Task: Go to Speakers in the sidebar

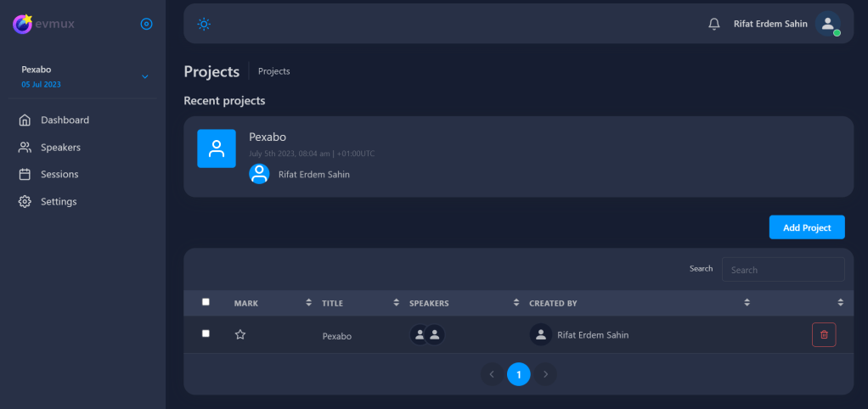Action: click(x=60, y=147)
